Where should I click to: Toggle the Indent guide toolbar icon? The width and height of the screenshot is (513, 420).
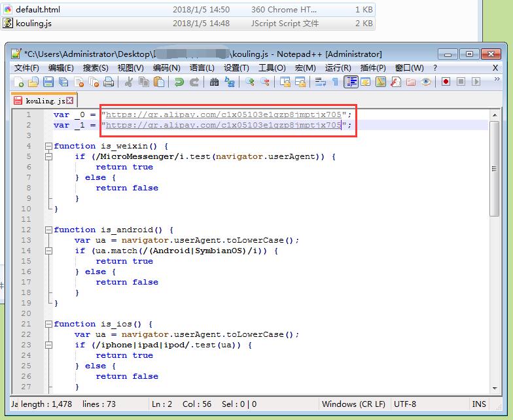(351, 82)
